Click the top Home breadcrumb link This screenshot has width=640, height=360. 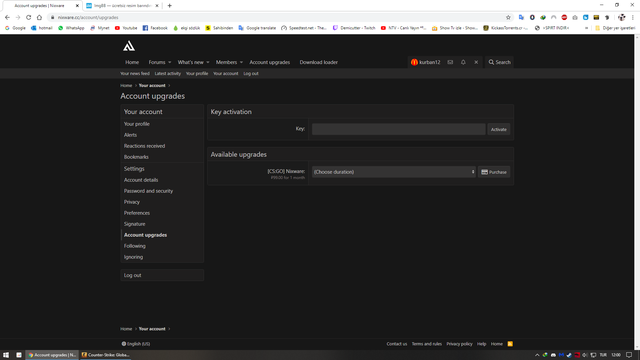[126, 86]
